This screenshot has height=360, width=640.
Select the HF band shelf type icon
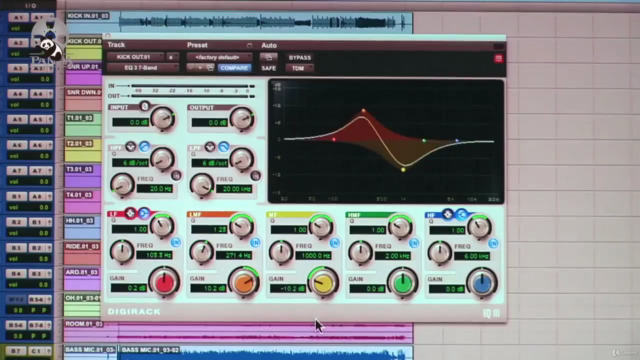click(x=461, y=214)
